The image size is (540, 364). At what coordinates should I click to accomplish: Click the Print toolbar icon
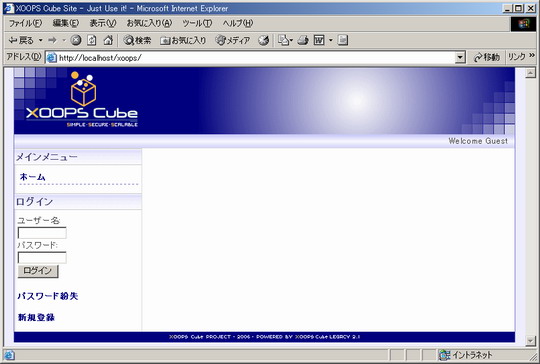tap(303, 41)
